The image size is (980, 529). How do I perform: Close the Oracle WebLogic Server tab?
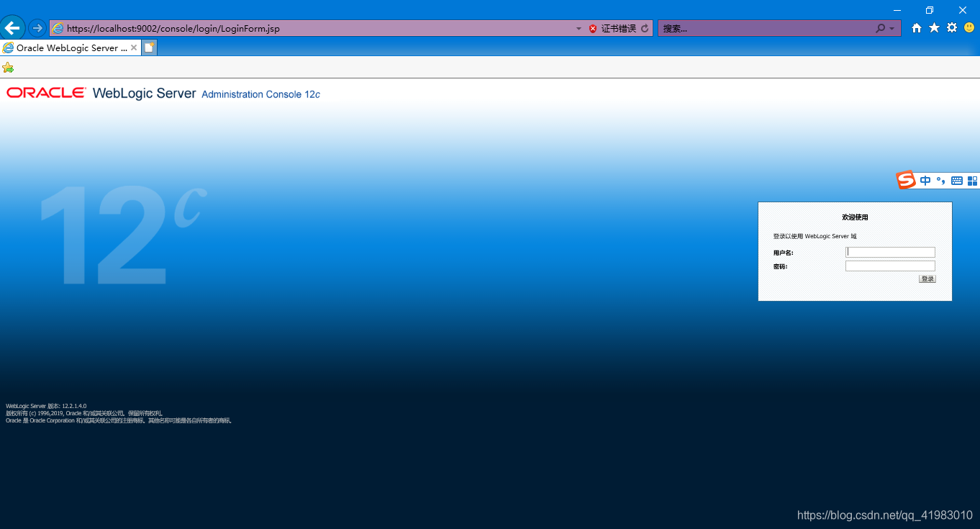pos(134,48)
